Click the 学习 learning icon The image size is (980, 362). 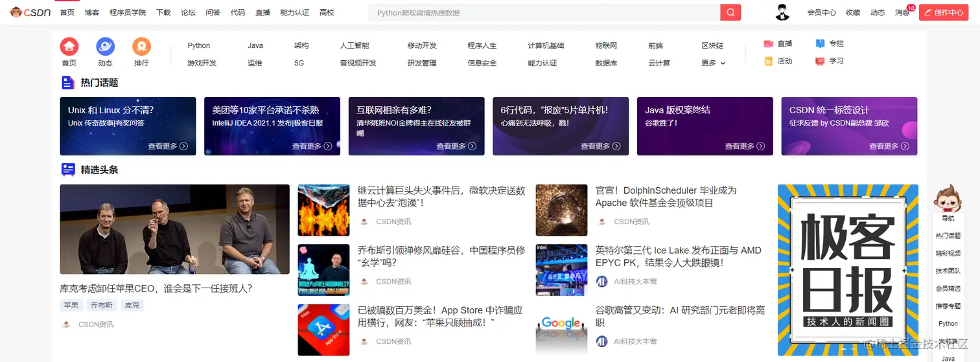(820, 61)
